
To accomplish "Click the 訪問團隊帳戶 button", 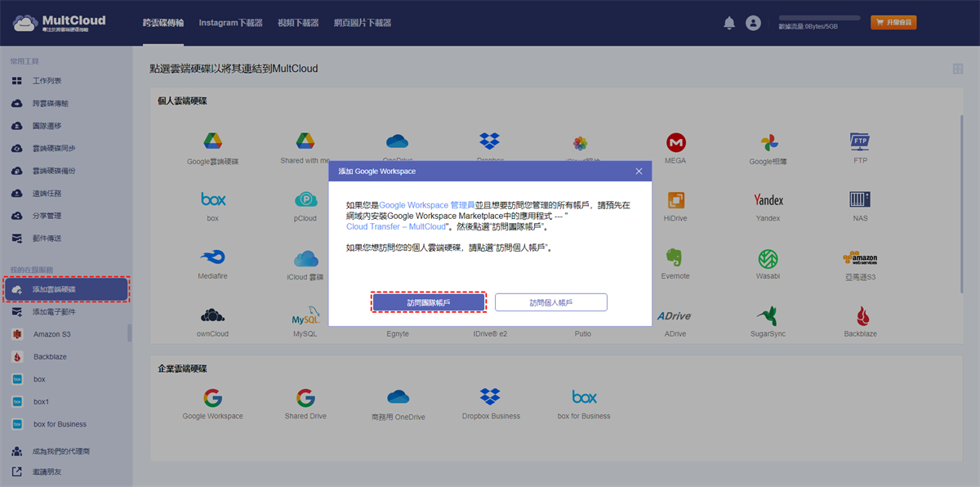I will tap(428, 302).
